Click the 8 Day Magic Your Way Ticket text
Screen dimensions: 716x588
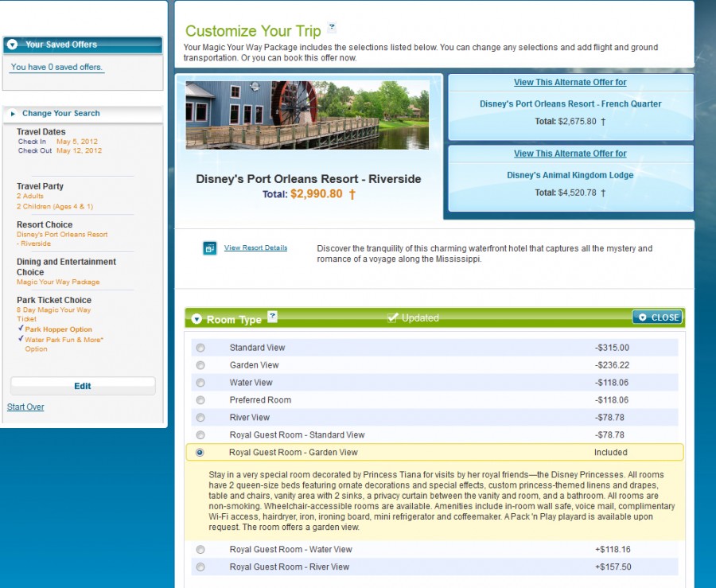(x=53, y=314)
